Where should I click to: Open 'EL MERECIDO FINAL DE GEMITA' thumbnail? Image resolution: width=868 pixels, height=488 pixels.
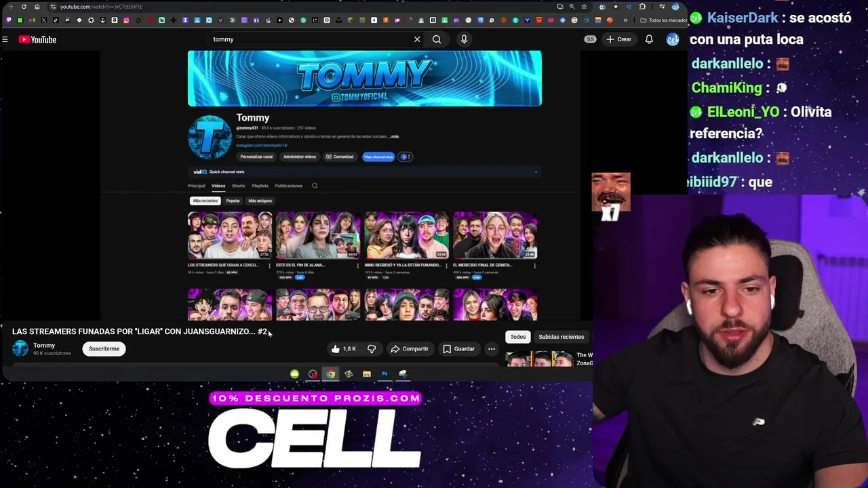point(495,235)
